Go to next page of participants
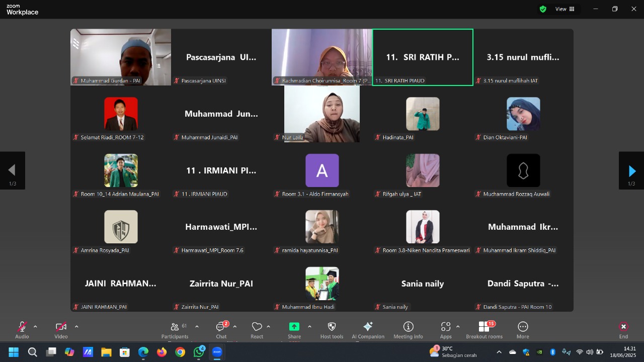 pos(631,171)
